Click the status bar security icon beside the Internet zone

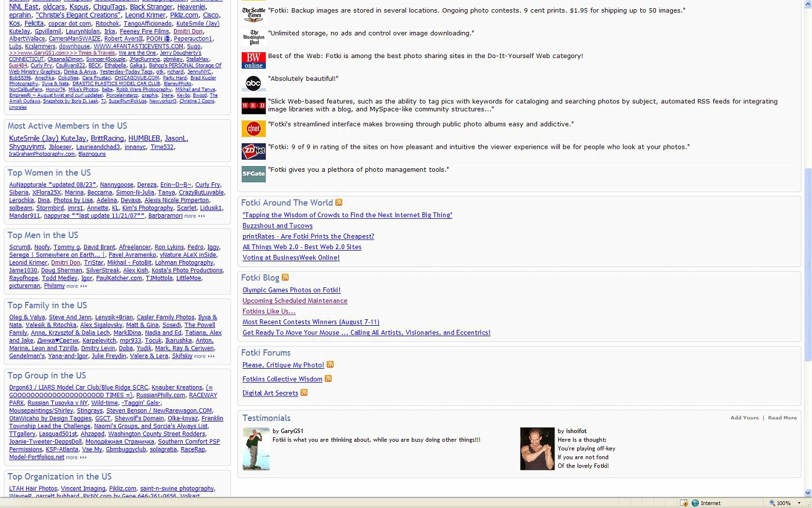click(x=684, y=503)
